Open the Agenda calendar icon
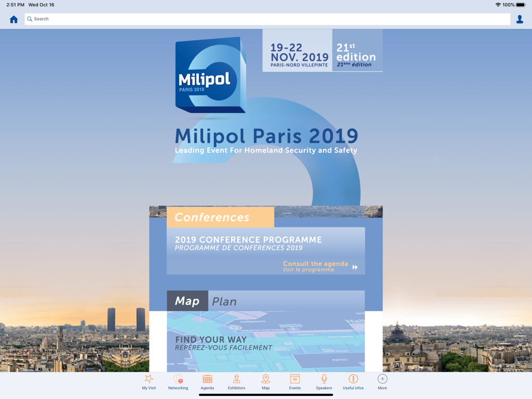 tap(207, 379)
